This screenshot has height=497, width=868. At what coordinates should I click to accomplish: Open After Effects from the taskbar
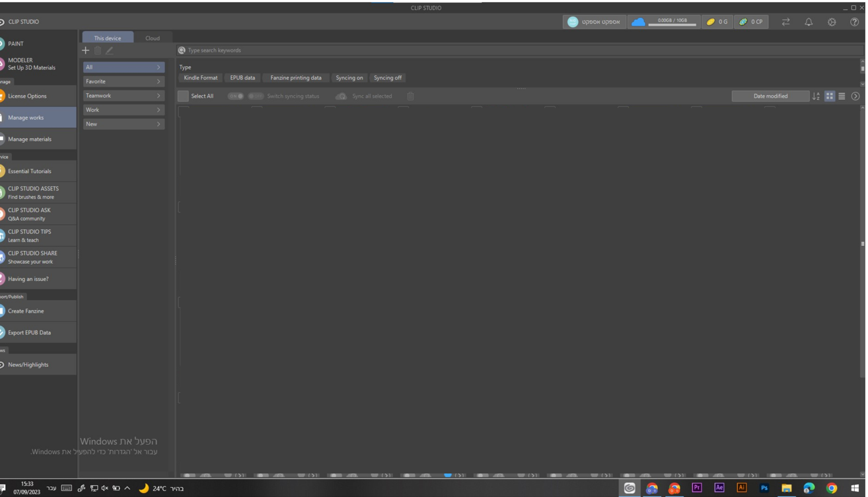click(x=719, y=488)
